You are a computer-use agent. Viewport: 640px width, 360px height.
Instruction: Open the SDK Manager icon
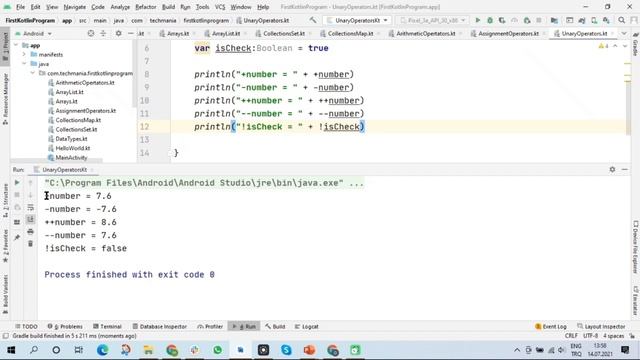607,20
